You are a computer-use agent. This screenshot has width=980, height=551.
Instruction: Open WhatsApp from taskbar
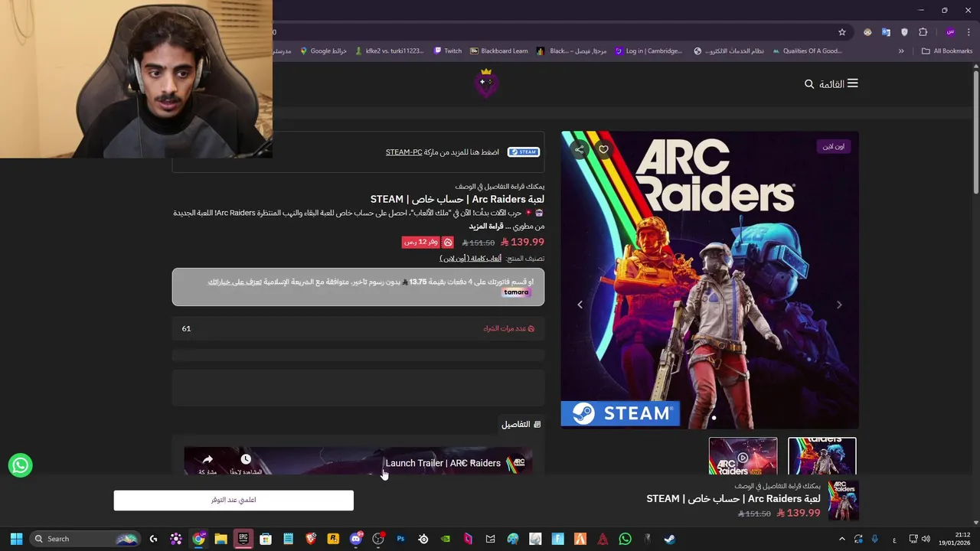coord(625,539)
